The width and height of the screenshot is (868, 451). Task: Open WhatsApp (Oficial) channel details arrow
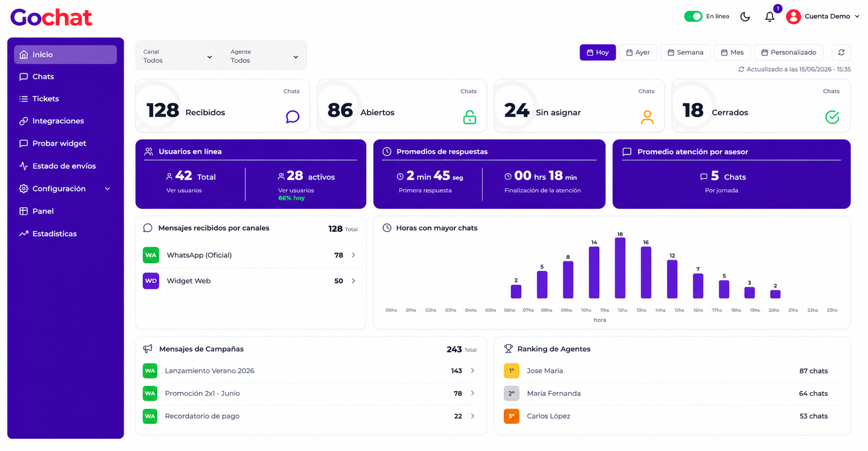[x=353, y=255]
